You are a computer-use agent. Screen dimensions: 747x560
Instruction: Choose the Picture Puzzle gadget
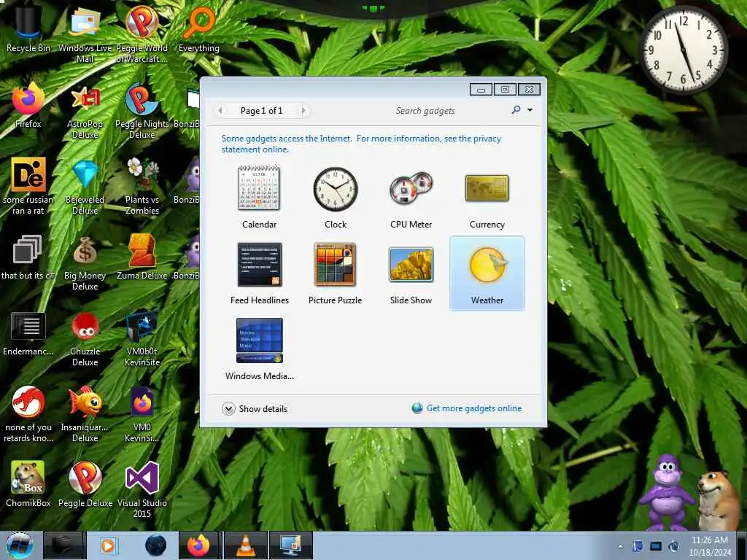pos(335,273)
